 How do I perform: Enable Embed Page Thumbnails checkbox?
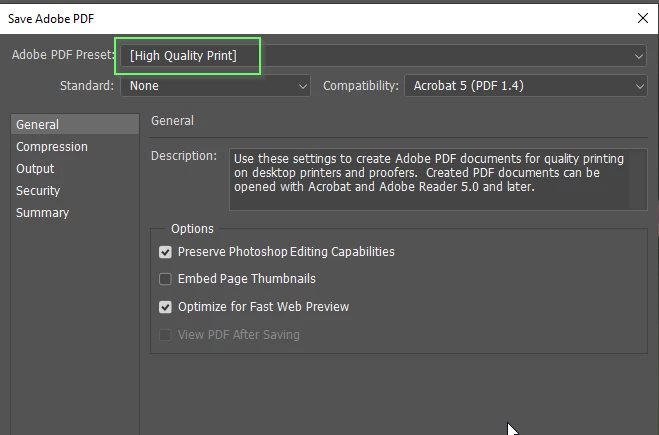coord(165,279)
